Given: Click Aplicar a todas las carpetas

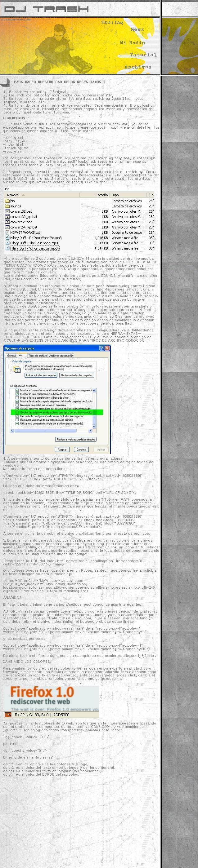Looking at the screenshot, I should (x=41, y=375).
